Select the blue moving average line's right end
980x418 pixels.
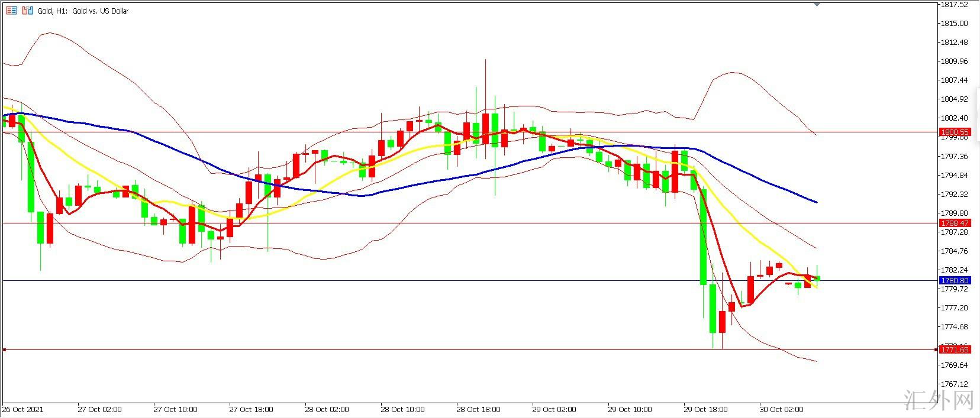(816, 202)
